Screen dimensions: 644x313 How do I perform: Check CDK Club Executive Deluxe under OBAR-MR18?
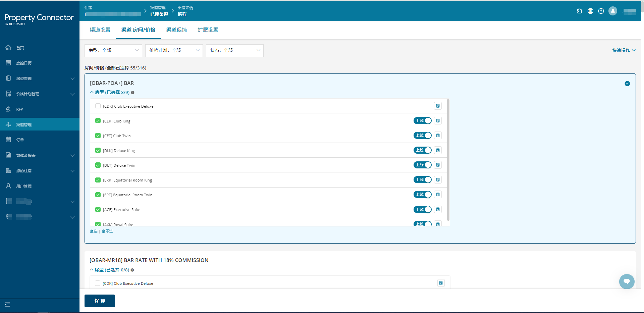[x=98, y=283]
